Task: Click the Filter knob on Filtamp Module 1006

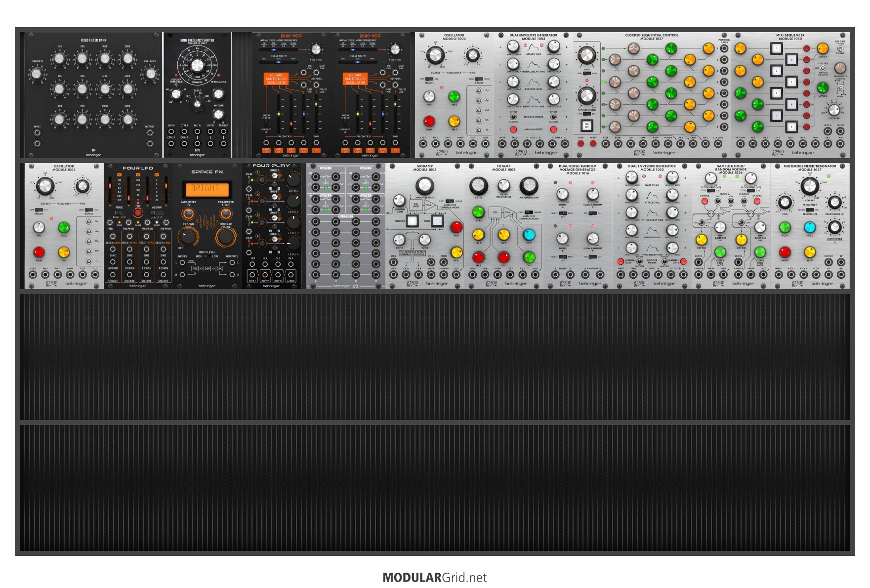Action: 478,186
